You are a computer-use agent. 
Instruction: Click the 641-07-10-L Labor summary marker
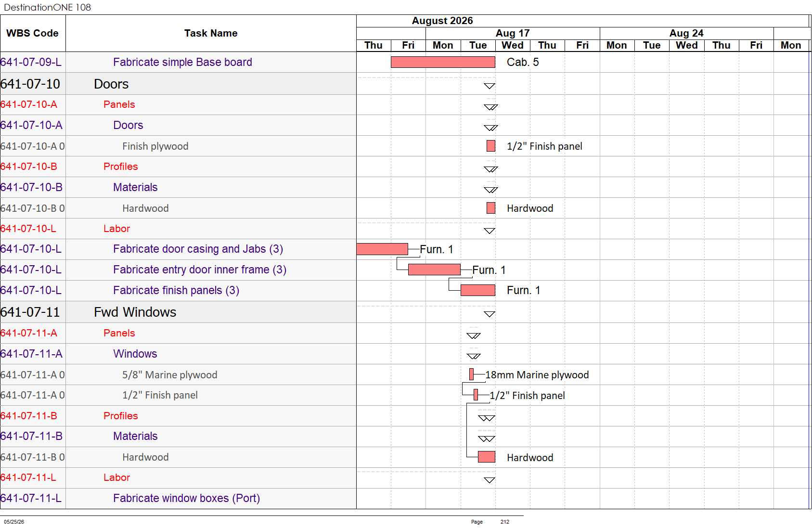pos(490,231)
